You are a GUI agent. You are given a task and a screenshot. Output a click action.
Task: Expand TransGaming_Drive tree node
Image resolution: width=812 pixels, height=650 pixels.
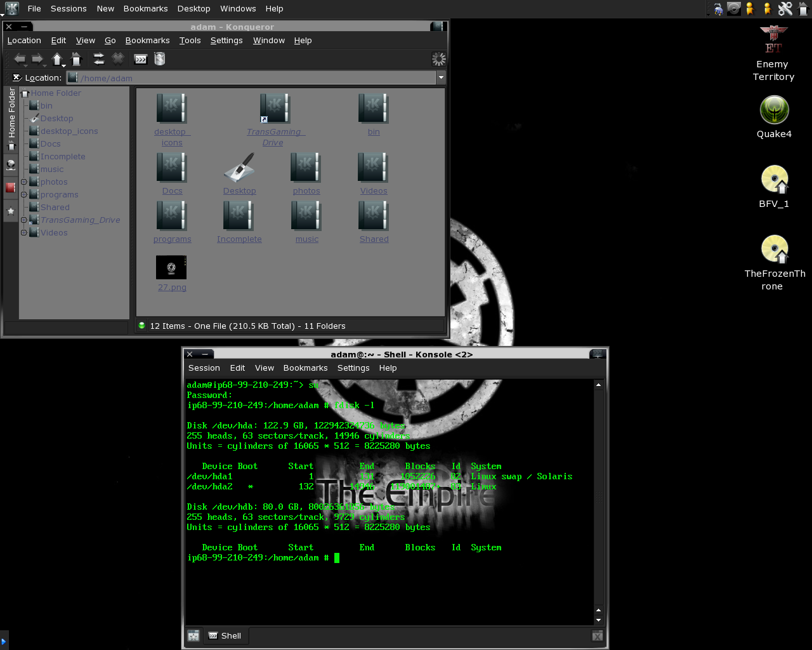tap(24, 220)
